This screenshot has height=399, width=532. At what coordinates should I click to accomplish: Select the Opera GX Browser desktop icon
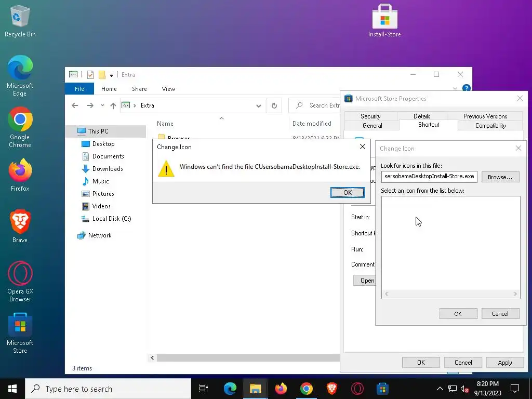tap(20, 281)
